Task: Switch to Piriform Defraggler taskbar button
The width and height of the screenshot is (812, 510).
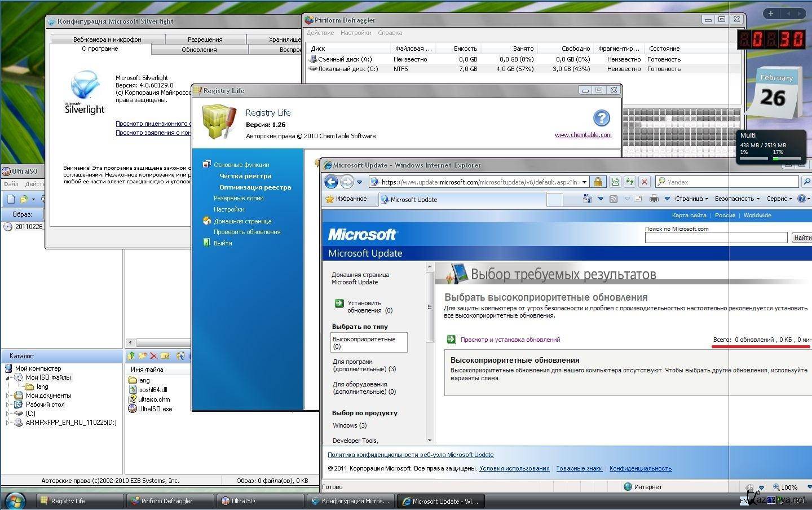Action: [170, 501]
